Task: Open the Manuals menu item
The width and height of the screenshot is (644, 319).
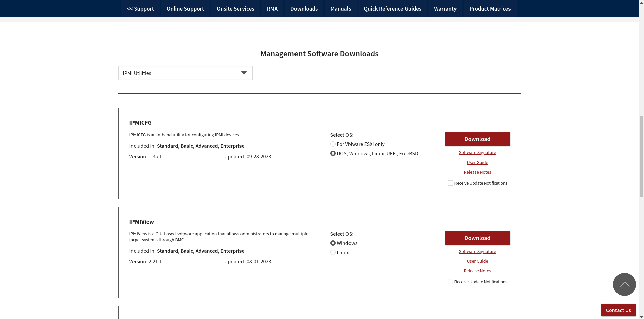Action: pos(340,9)
